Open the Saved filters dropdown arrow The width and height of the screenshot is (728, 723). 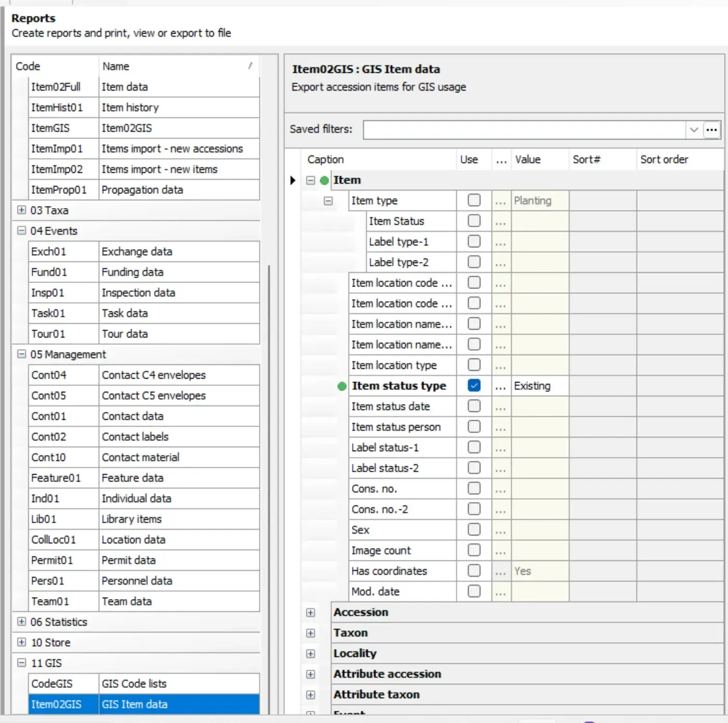pyautogui.click(x=694, y=130)
